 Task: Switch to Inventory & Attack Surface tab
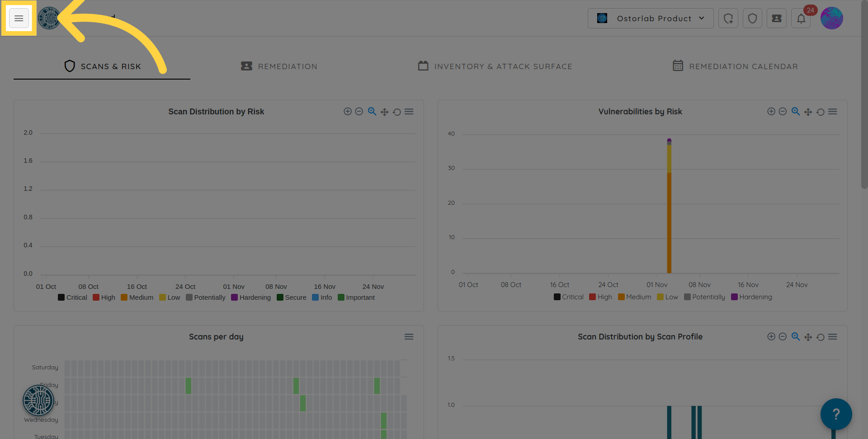pyautogui.click(x=495, y=66)
